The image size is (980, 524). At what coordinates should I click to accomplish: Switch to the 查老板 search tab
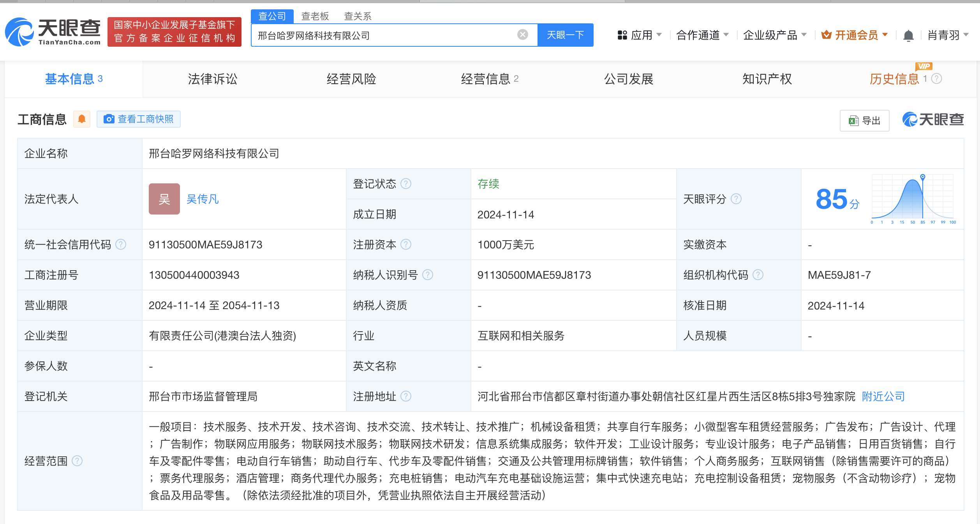(315, 16)
